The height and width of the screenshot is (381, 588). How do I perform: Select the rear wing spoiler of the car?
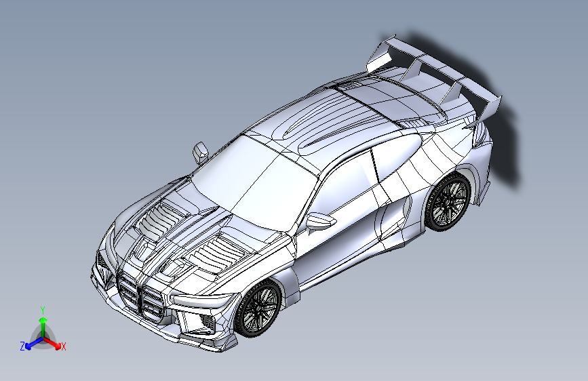click(x=434, y=81)
